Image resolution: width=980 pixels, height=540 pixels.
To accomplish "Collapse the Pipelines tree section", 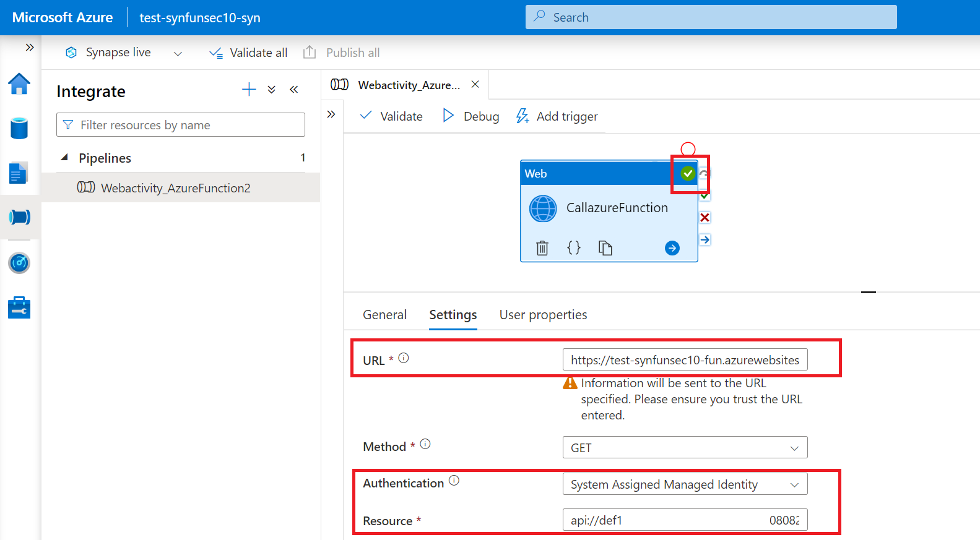I will point(64,158).
